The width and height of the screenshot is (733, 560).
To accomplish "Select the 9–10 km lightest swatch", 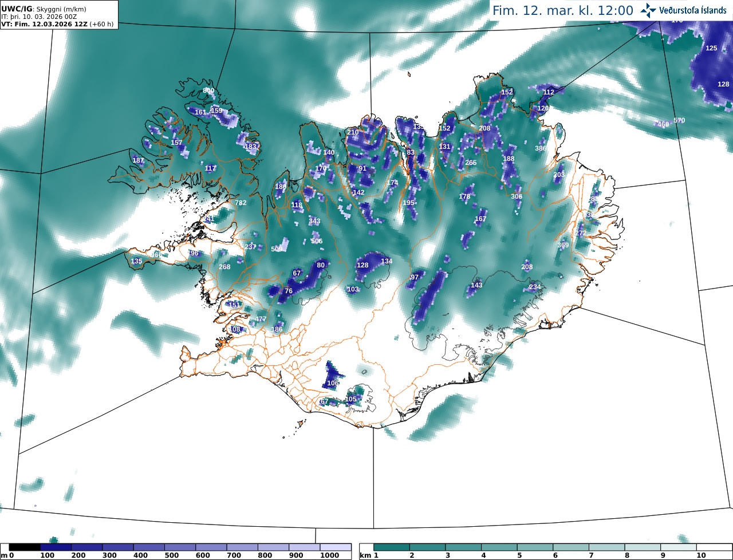I will 678,547.
